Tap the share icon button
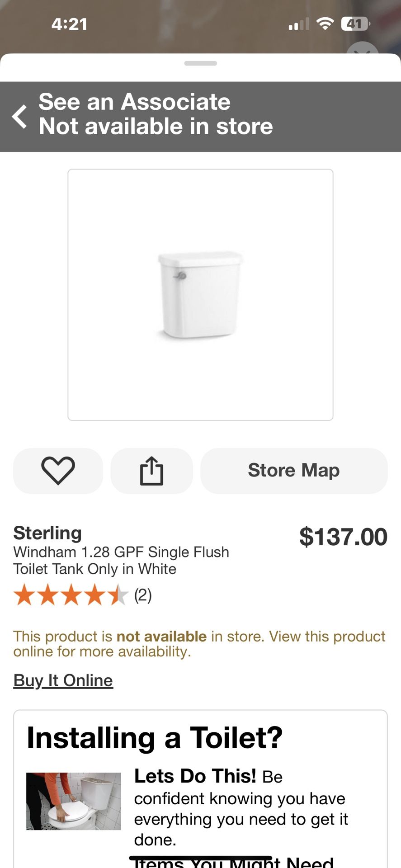The width and height of the screenshot is (401, 868). pyautogui.click(x=151, y=471)
